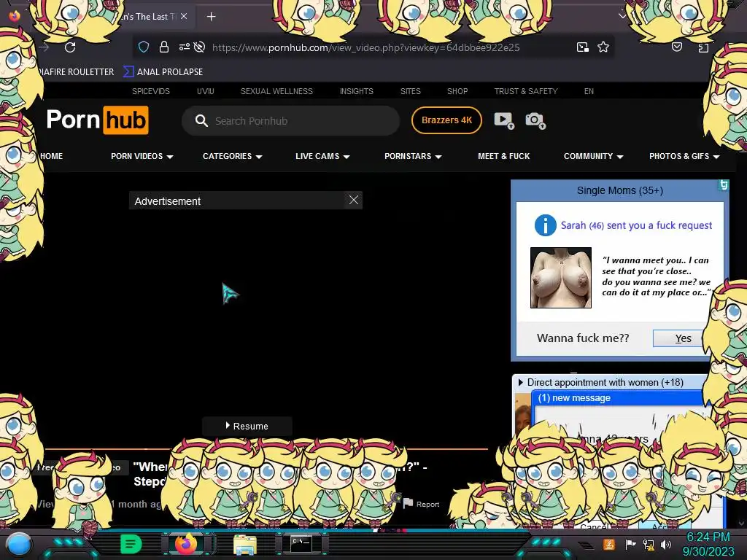The image size is (747, 560).
Task: Click the upload video icon
Action: 504,120
